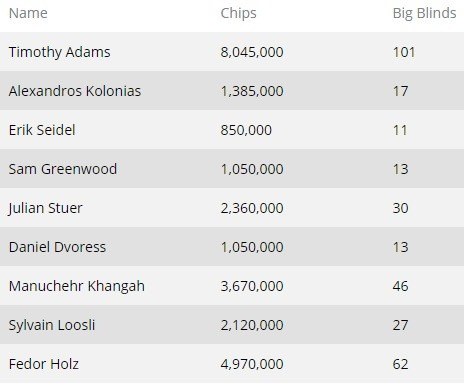This screenshot has width=464, height=385.
Task: Click the 3,670,000 chips cell
Action: 252,286
